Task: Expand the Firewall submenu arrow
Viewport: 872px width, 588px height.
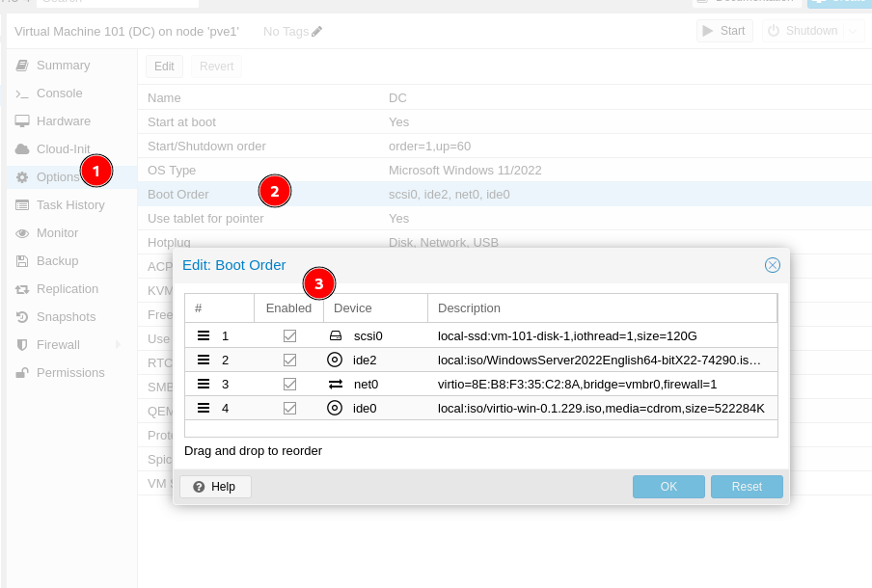Action: [118, 345]
